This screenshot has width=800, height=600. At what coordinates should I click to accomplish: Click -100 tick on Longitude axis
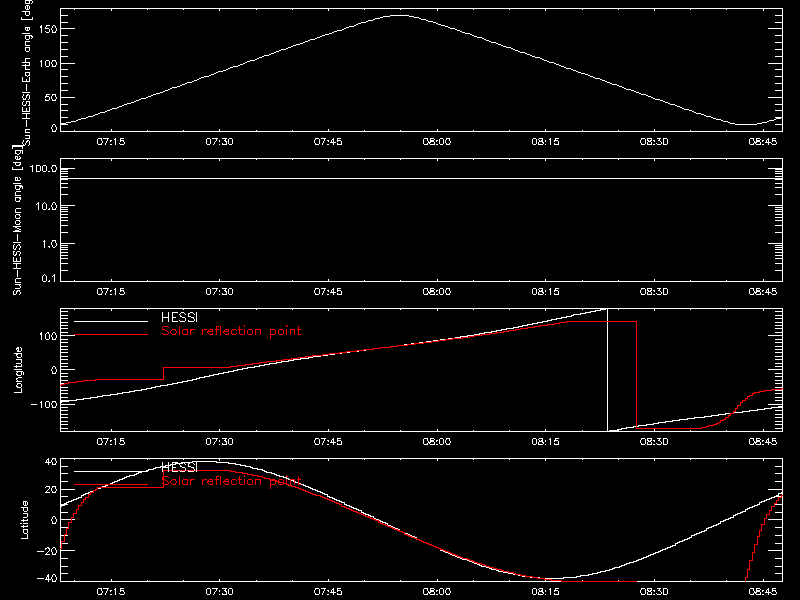point(44,404)
